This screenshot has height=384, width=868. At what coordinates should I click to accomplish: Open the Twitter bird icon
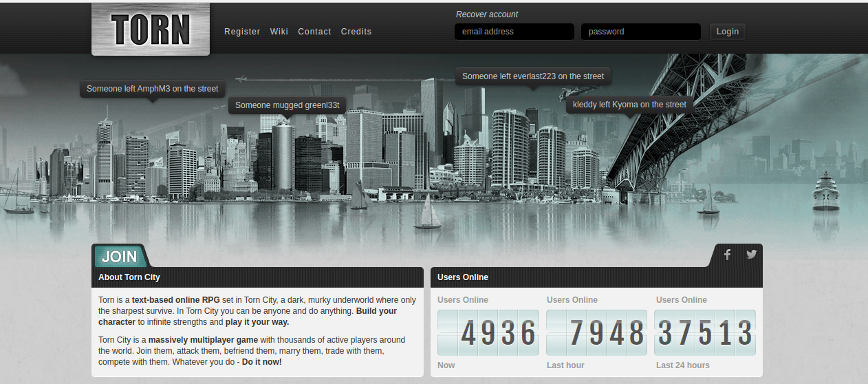point(751,255)
